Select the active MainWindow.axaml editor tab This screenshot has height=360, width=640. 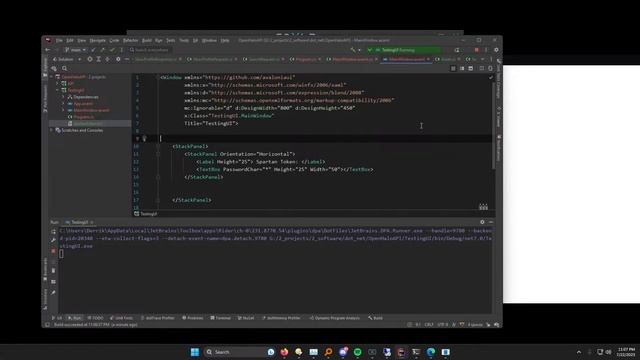[x=406, y=59]
